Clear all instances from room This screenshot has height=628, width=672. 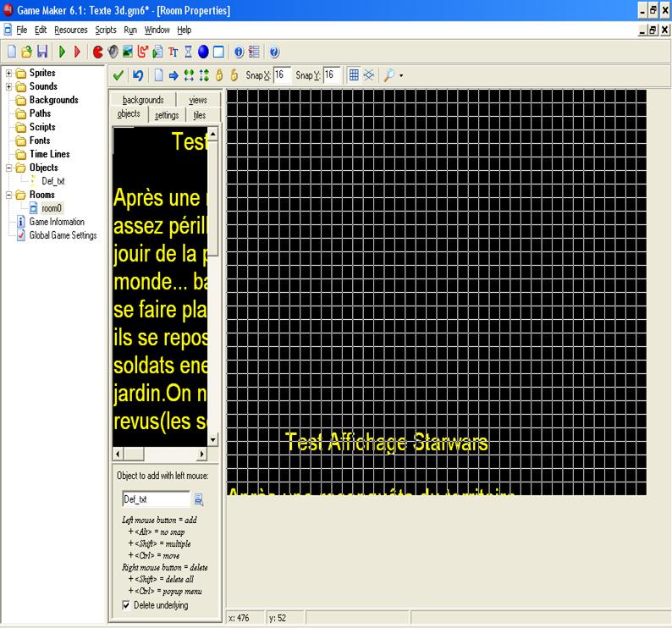pos(158,75)
